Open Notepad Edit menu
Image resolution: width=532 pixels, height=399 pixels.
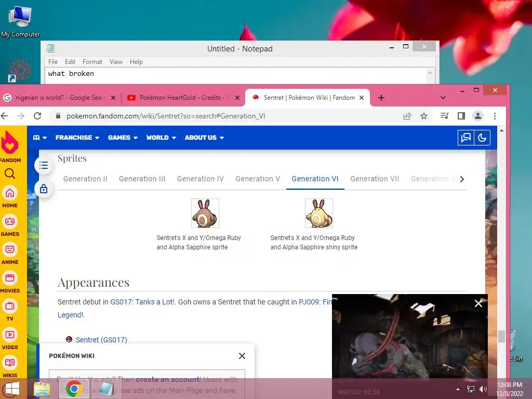pos(70,62)
